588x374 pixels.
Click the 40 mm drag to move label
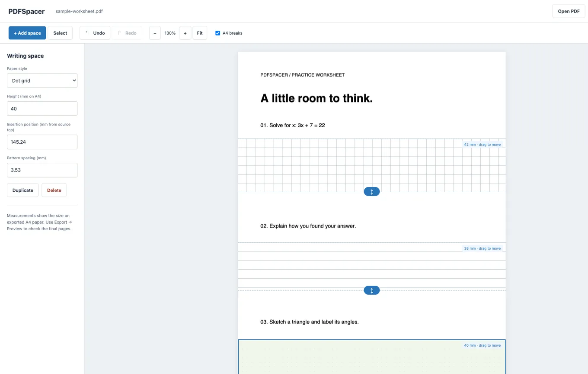(482, 345)
